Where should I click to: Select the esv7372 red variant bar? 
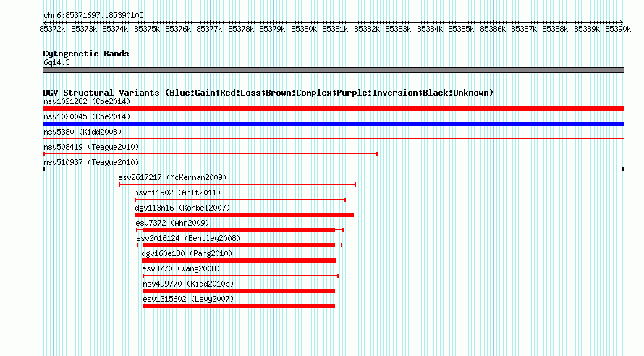[239, 230]
